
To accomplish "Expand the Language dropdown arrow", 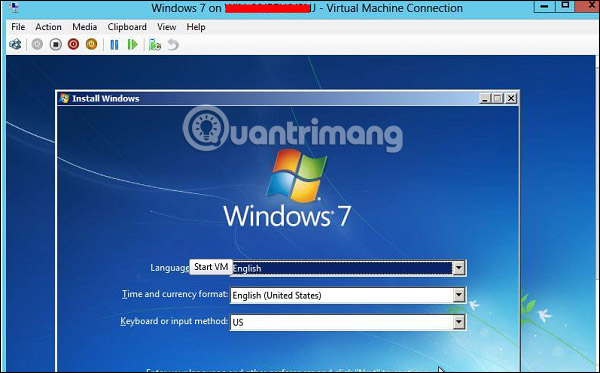I will coord(458,268).
